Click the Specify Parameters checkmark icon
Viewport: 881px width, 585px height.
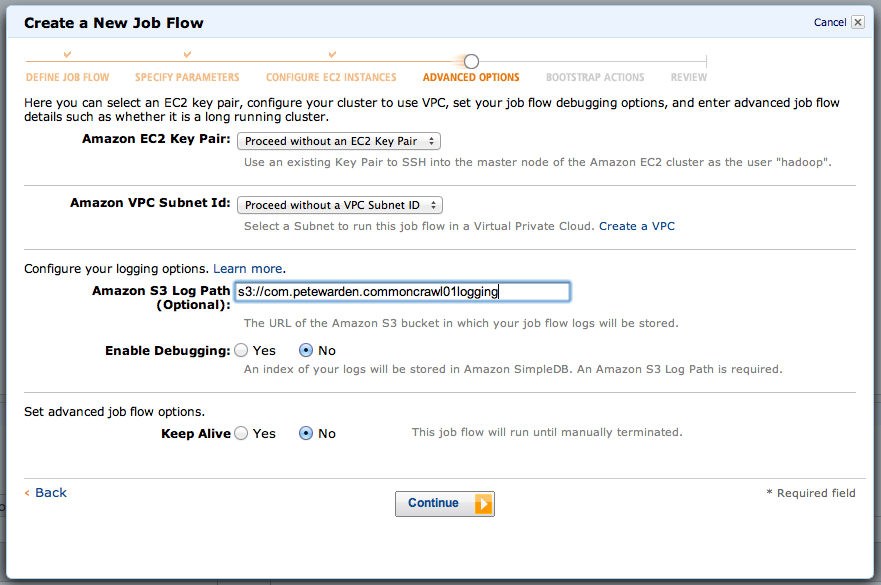pos(187,55)
